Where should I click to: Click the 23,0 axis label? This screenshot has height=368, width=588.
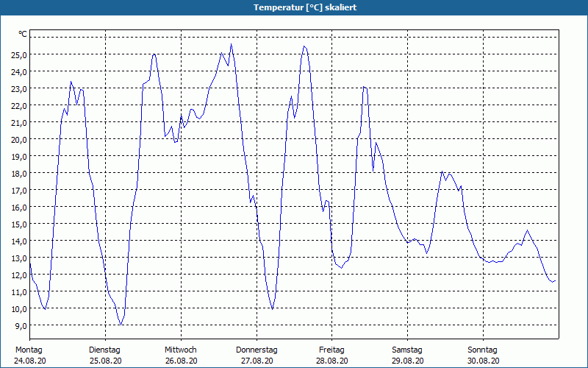click(18, 88)
